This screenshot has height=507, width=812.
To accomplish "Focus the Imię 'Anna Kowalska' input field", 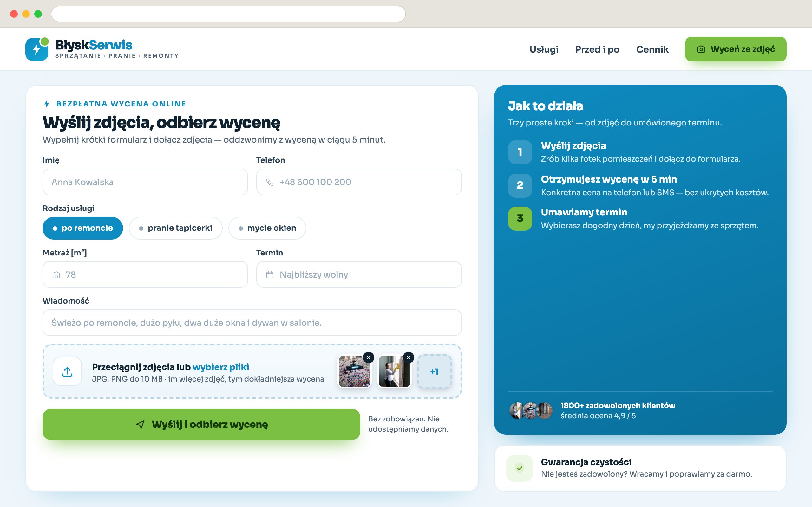I will tap(145, 182).
